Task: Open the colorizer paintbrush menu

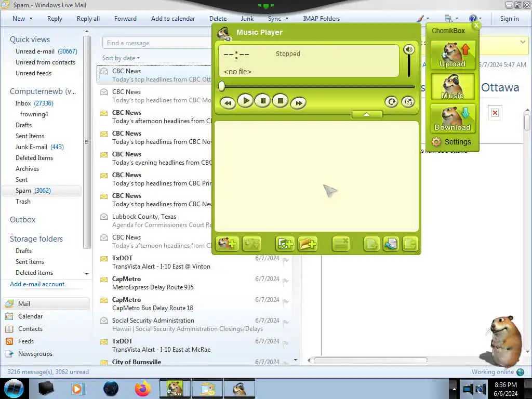Action: (422, 19)
